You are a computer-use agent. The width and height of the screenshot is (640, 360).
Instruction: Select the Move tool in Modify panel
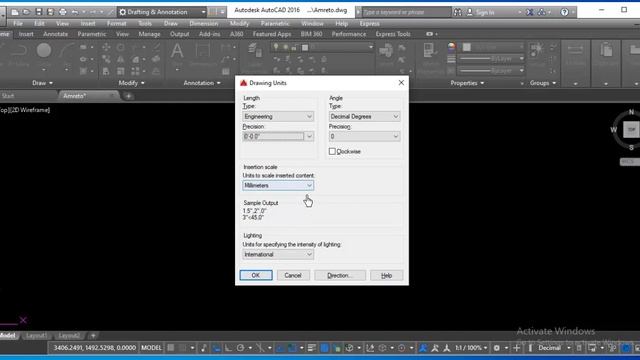pyautogui.click(x=106, y=47)
